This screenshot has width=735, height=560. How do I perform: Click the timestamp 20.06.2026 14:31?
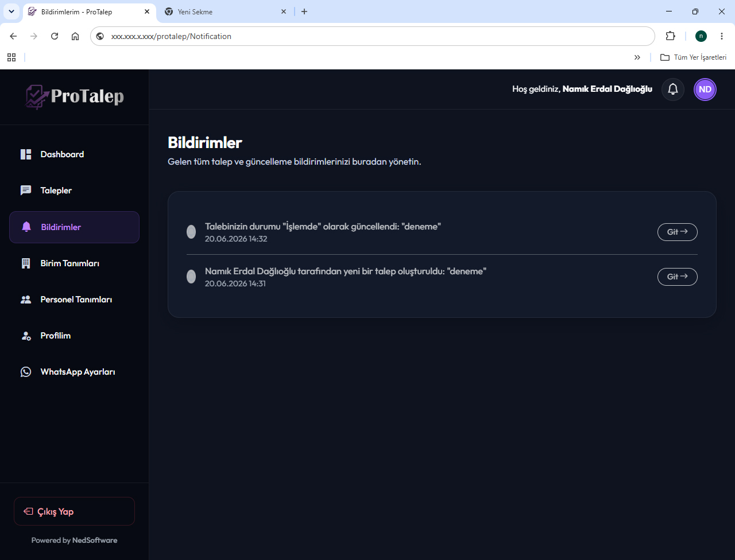tap(235, 283)
